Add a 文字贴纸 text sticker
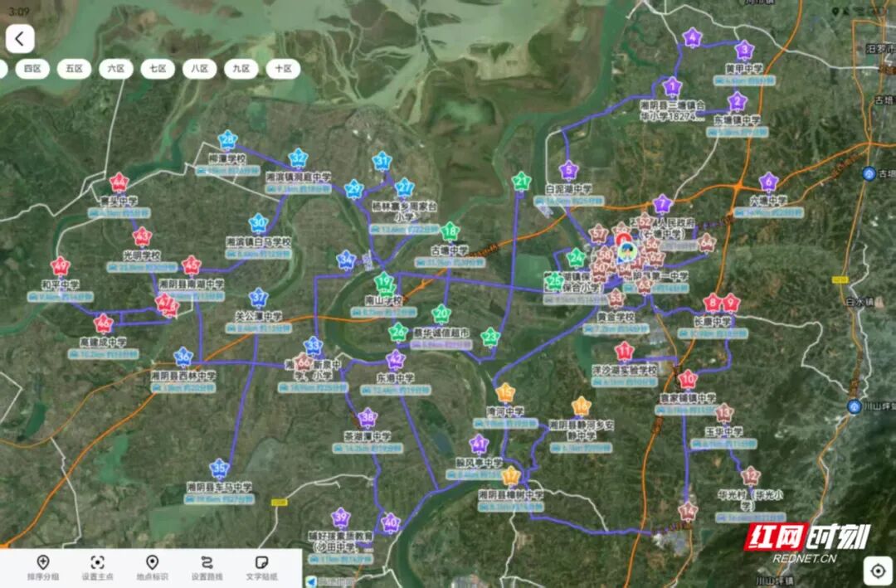896x588 pixels. pos(261,567)
